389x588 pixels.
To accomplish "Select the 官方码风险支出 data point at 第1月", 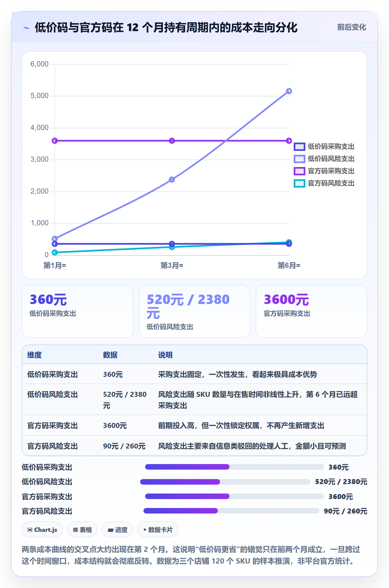I will 55,252.
